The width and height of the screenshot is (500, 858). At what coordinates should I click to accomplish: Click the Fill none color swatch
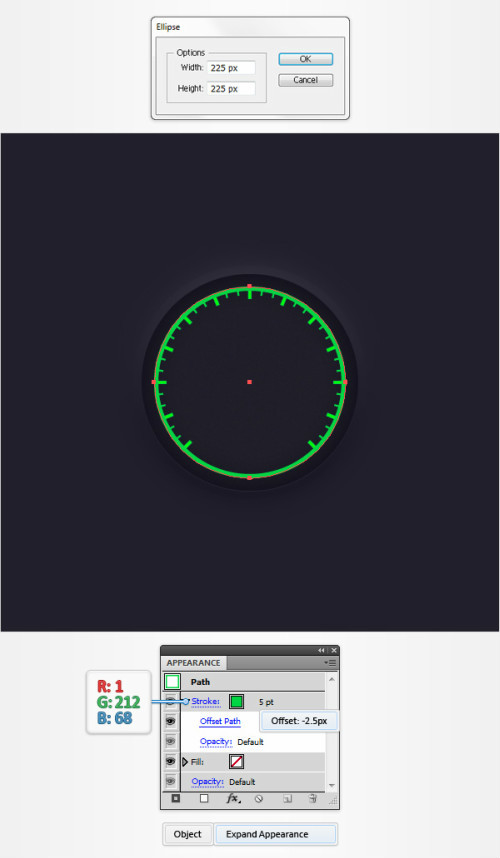236,761
